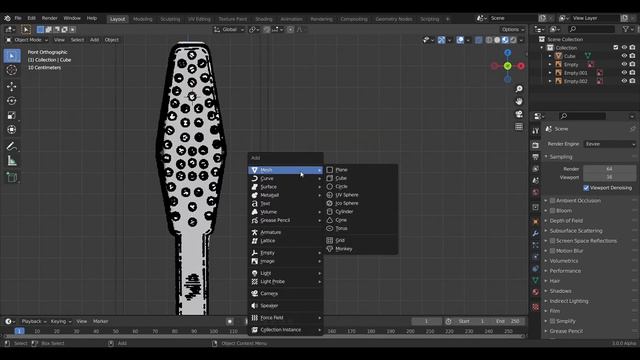Open the File menu
This screenshot has height=360, width=640.
click(x=18, y=18)
